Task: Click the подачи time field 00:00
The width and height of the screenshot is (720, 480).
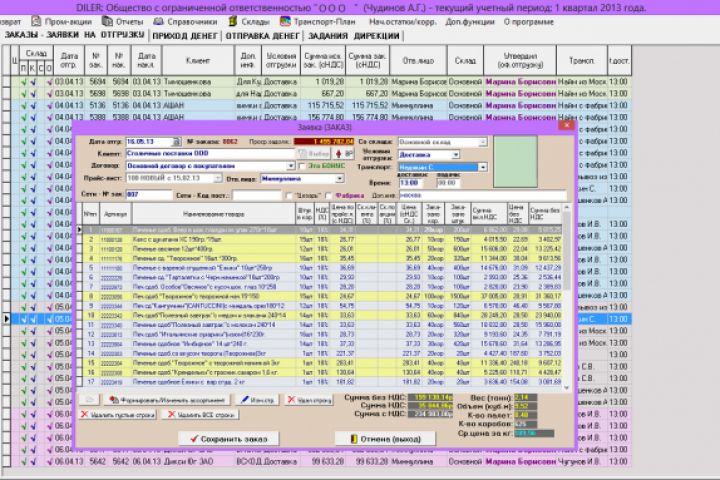Action: pyautogui.click(x=447, y=183)
